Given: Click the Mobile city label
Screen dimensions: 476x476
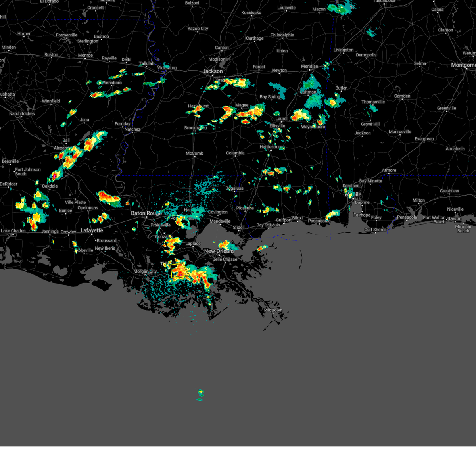Looking at the screenshot, I should pyautogui.click(x=353, y=194).
